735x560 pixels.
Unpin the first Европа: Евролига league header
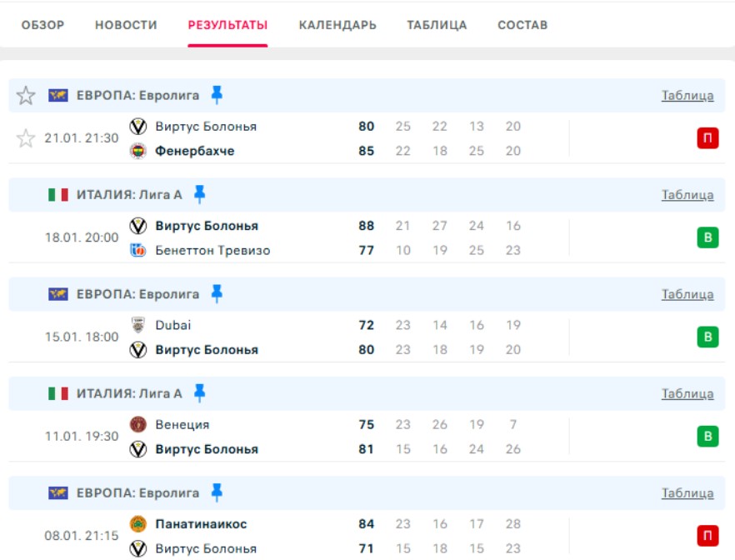tap(217, 95)
